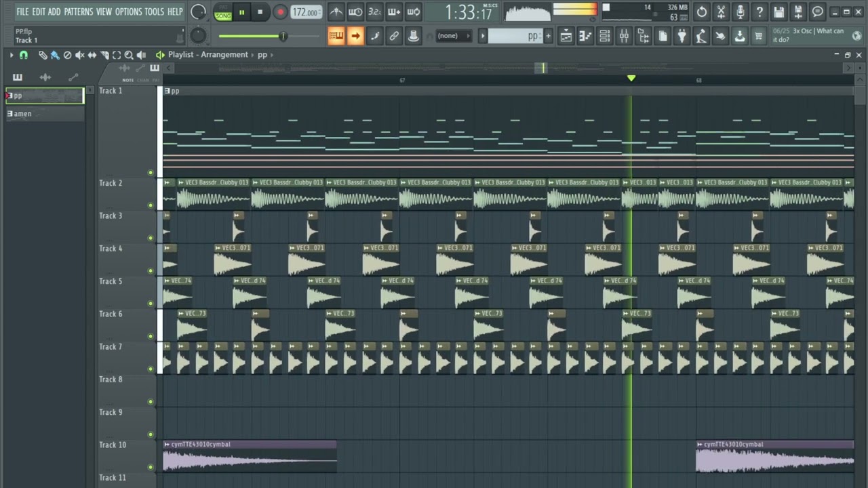Add new pattern with plus button

coord(548,36)
